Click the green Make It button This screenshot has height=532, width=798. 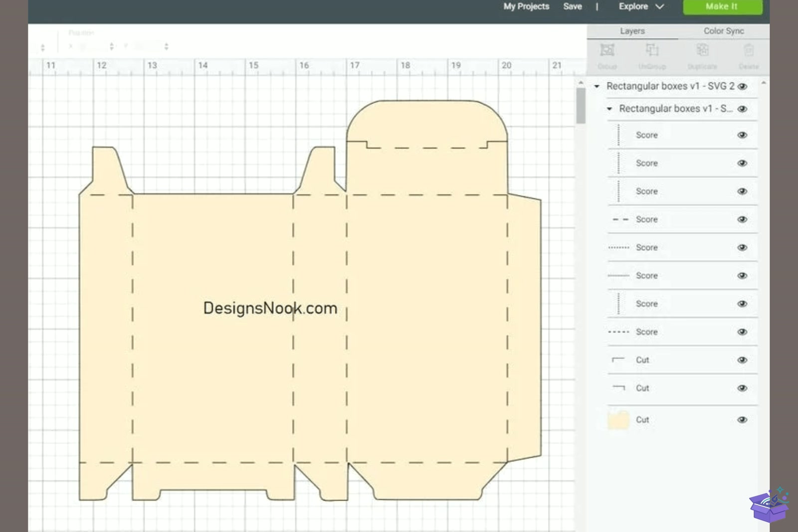(x=722, y=6)
